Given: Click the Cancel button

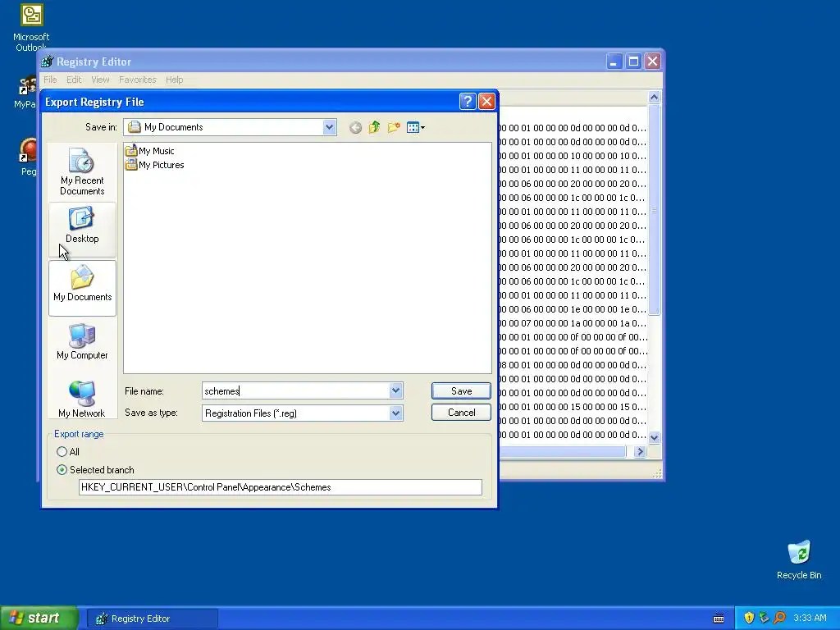Looking at the screenshot, I should [x=461, y=413].
